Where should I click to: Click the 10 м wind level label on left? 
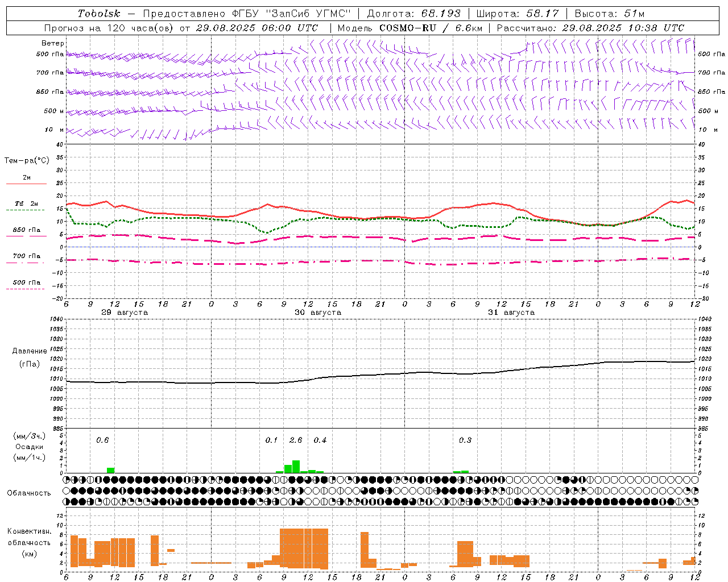[55, 130]
